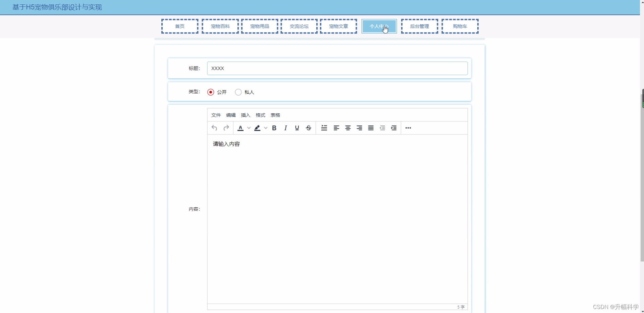Apply italic formatting
The width and height of the screenshot is (644, 313).
coord(285,128)
